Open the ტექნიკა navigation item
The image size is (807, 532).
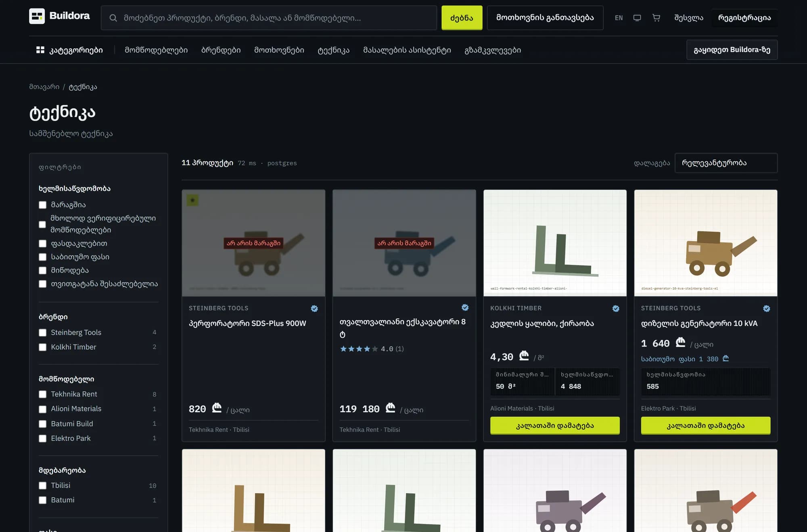[334, 50]
